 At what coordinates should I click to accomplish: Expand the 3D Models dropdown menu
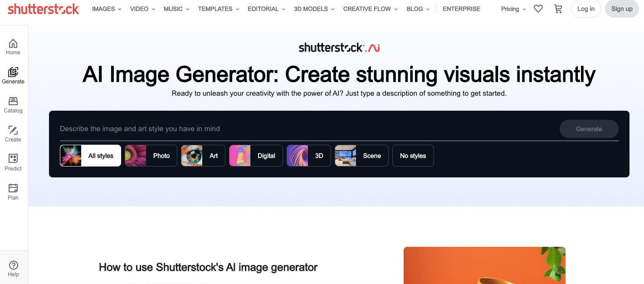314,9
